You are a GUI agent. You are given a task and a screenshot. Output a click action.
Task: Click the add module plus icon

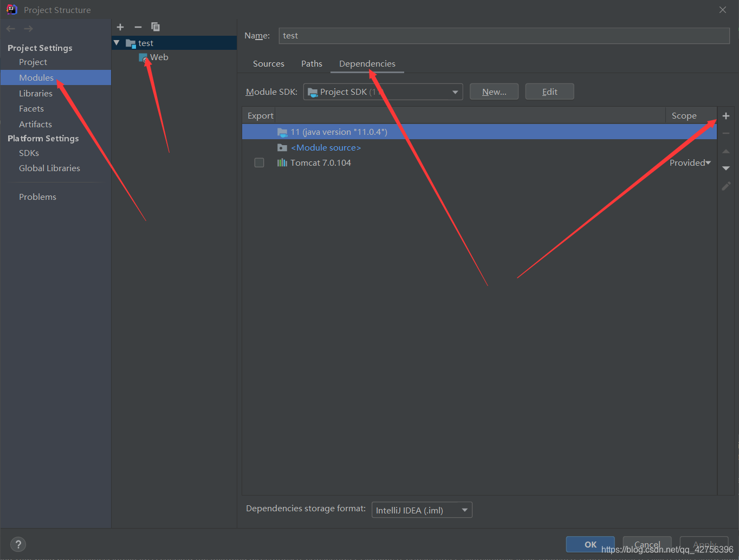(120, 27)
